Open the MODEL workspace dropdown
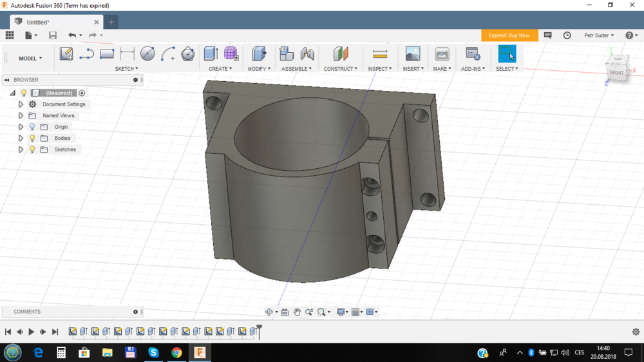644x362 pixels. (30, 59)
